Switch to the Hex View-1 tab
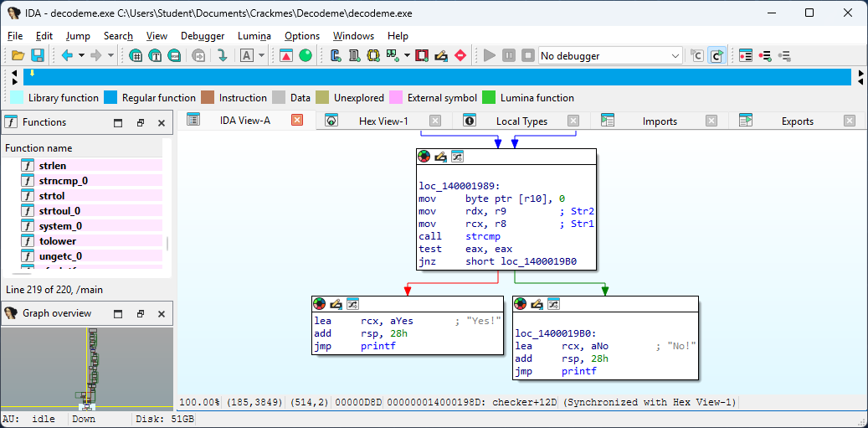The width and height of the screenshot is (868, 428). click(383, 121)
